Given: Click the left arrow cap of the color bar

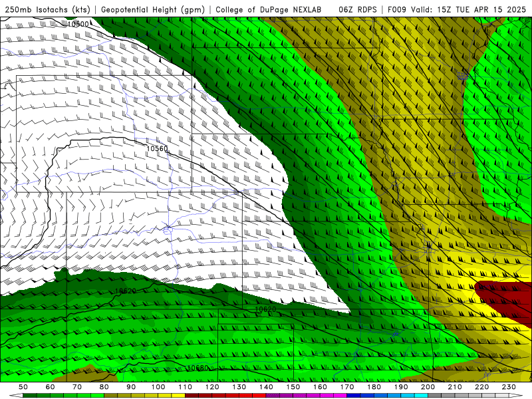Looking at the screenshot, I should click(16, 396).
